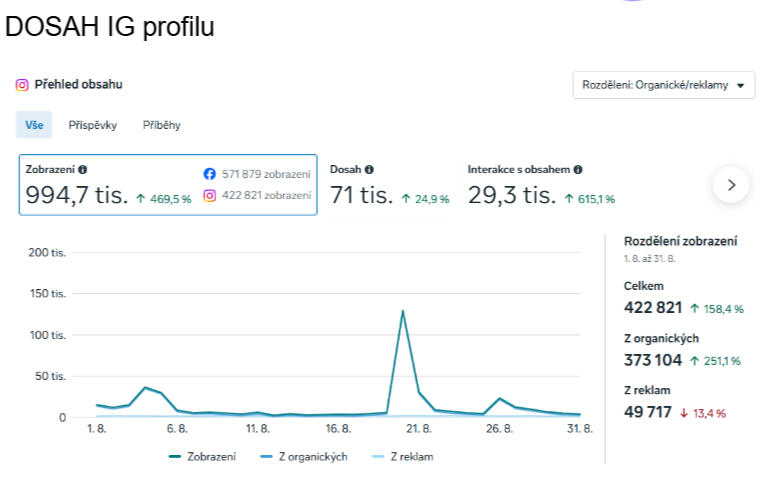Select the Dosah 71 tis. metric
Viewport: 766px width, 485px height.
tap(389, 186)
